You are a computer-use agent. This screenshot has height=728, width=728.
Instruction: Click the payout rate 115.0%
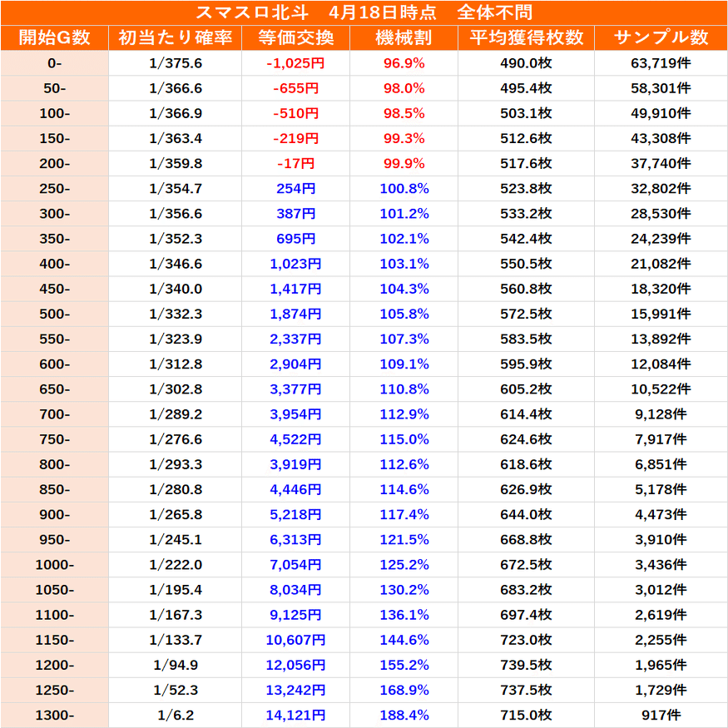point(404,439)
